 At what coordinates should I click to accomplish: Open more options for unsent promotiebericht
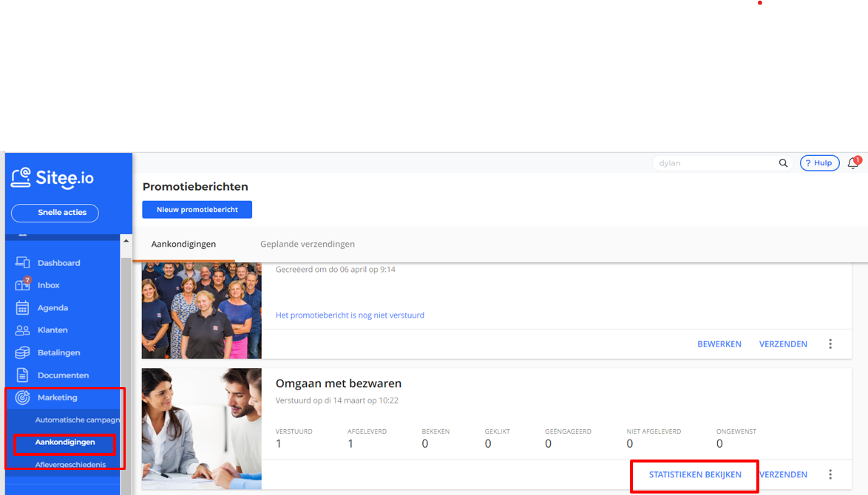pos(830,344)
